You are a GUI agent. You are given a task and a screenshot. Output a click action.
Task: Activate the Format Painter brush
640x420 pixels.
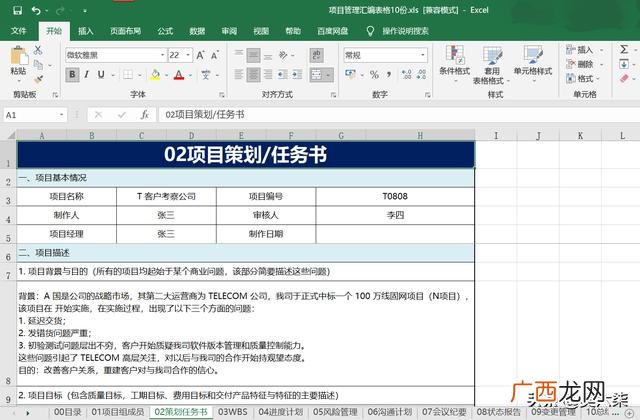[38, 79]
